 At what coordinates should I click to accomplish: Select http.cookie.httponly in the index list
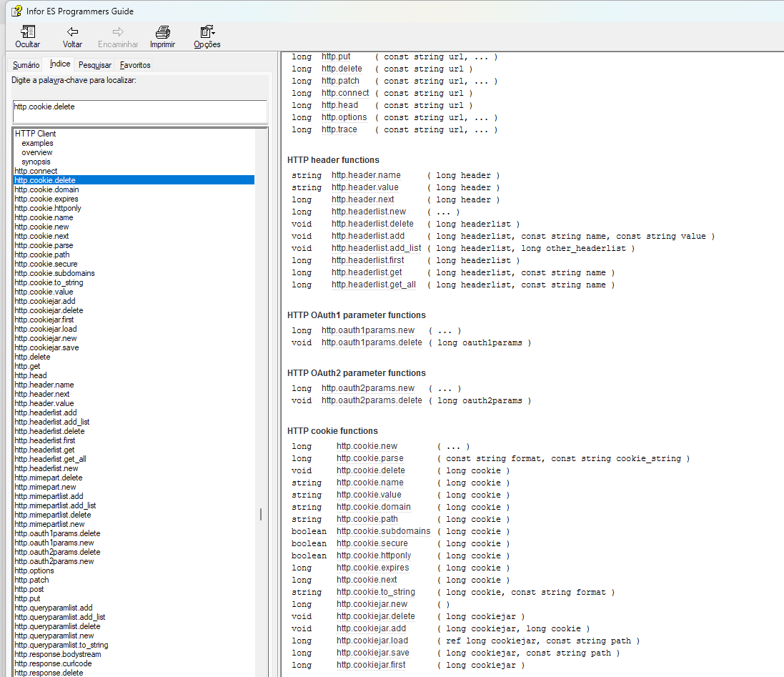coord(47,208)
